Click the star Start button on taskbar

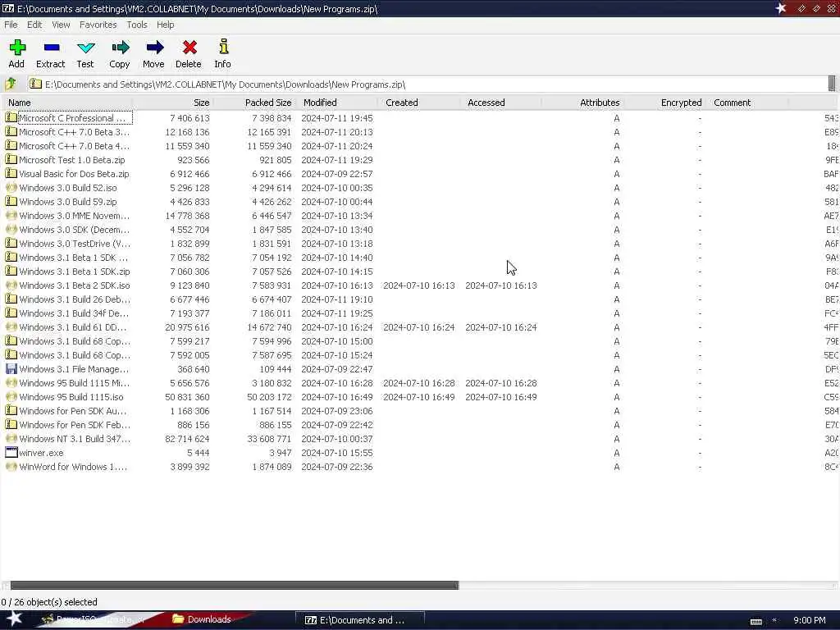pos(14,619)
